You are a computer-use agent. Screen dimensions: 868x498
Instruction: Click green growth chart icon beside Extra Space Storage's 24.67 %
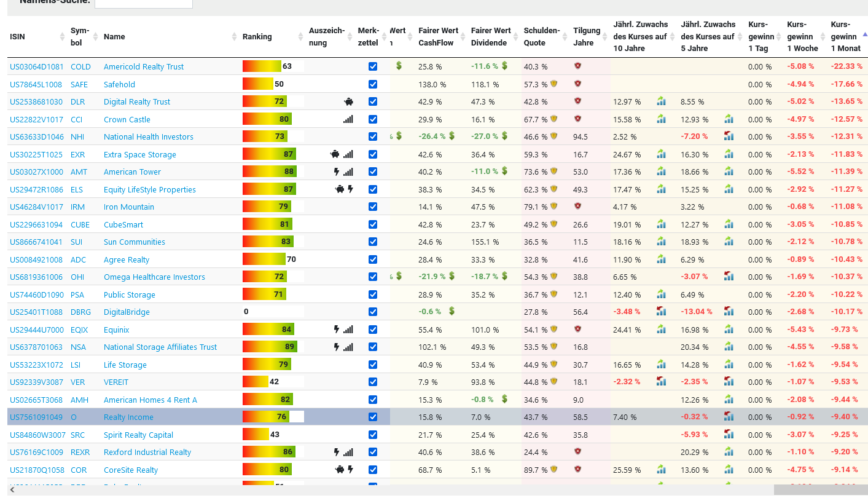(661, 154)
